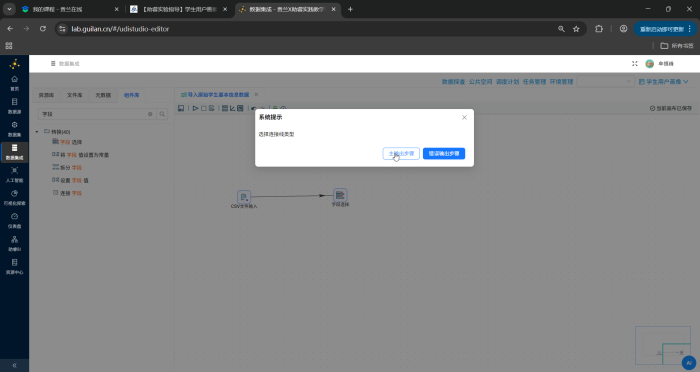700x372 pixels.
Task: Switch to the 实验指导 browser tab
Action: (179, 9)
